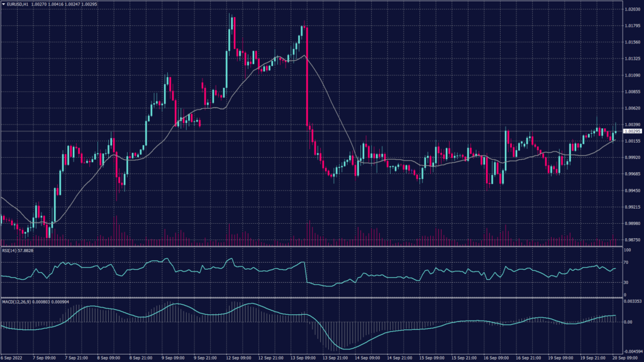Select the RSI(14) indicator label

pos(9,250)
